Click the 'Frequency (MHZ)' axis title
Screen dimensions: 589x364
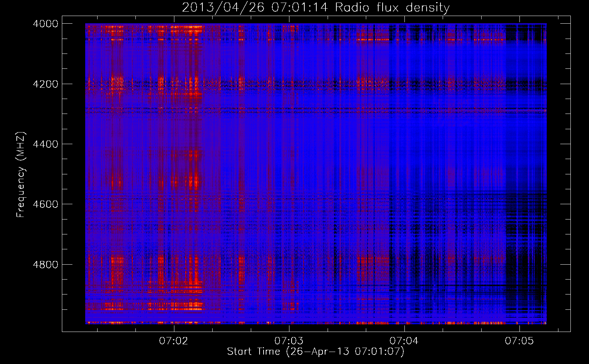pos(21,175)
